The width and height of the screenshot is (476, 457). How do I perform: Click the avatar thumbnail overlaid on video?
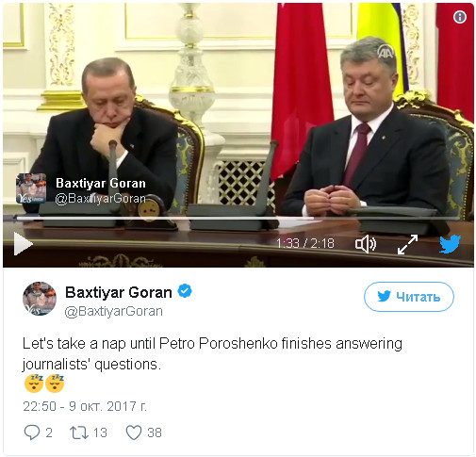click(x=31, y=188)
